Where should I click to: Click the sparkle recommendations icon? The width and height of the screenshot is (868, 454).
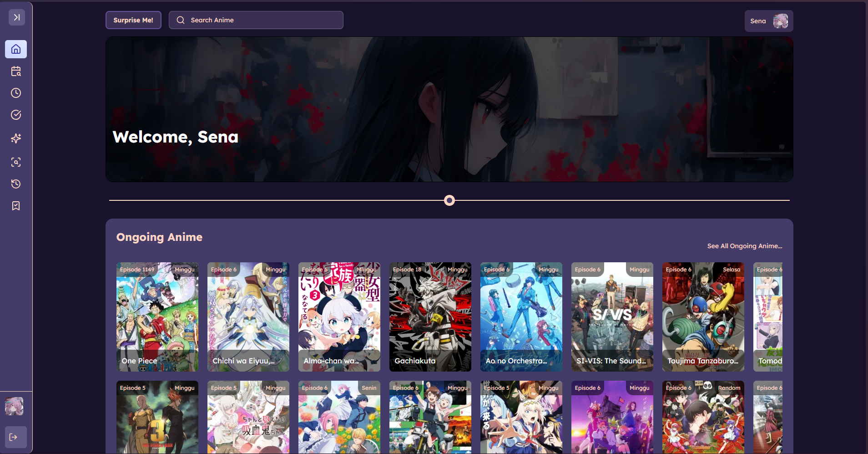(x=16, y=138)
